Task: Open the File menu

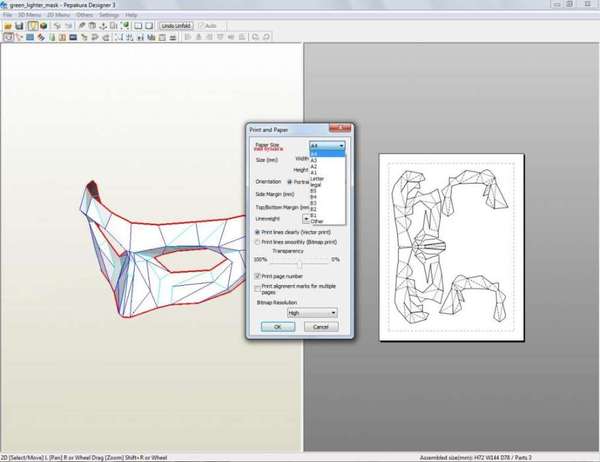Action: click(8, 15)
